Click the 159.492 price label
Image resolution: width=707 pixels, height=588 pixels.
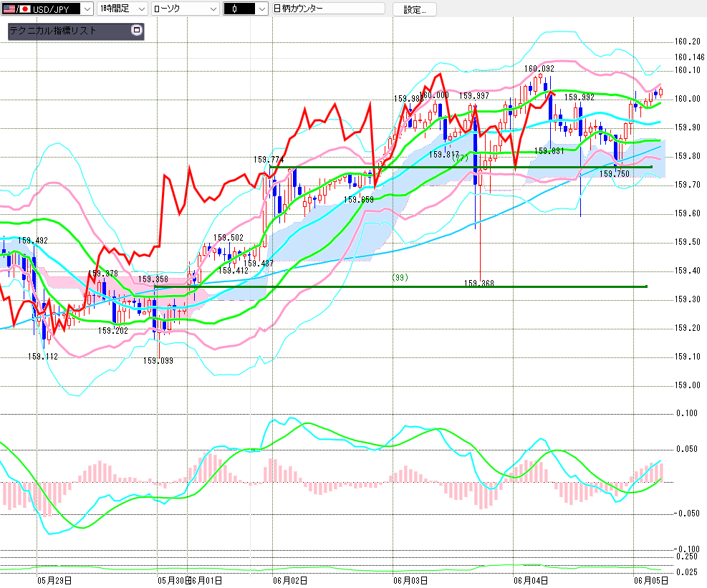tap(33, 241)
